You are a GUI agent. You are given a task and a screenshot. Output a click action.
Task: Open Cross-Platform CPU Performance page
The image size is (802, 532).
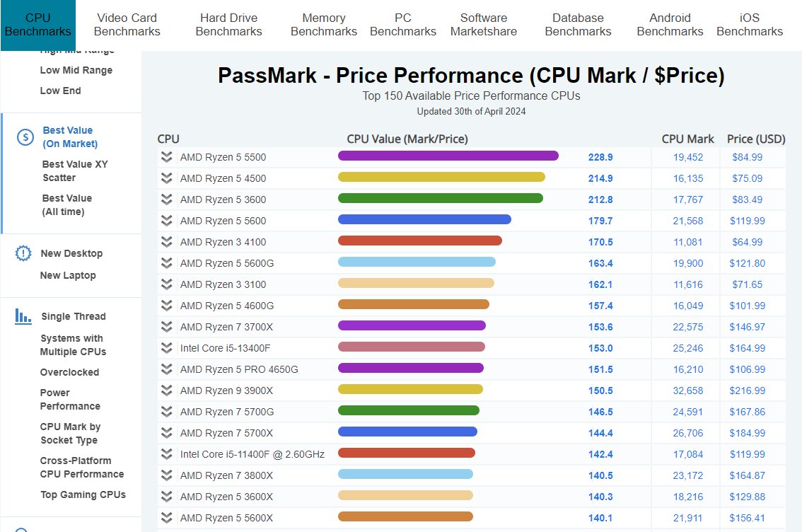tap(82, 467)
